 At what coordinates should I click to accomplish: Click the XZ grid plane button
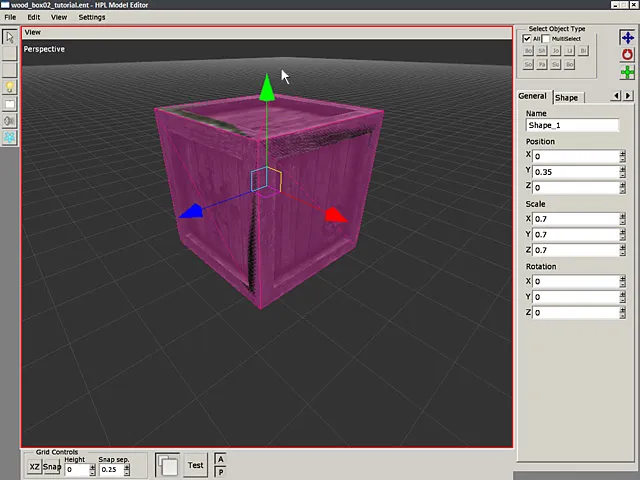pyautogui.click(x=34, y=467)
